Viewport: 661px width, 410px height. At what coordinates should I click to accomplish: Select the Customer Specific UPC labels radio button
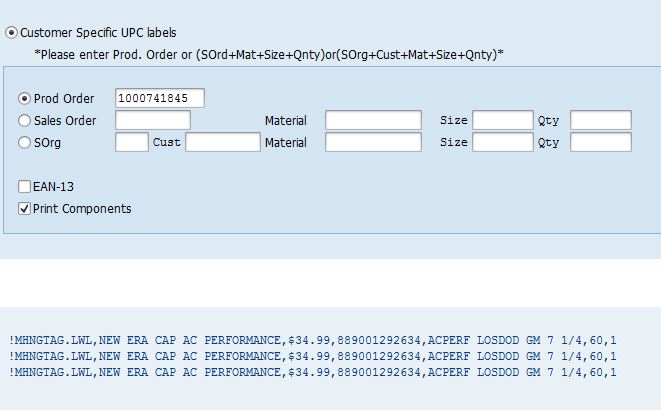12,33
